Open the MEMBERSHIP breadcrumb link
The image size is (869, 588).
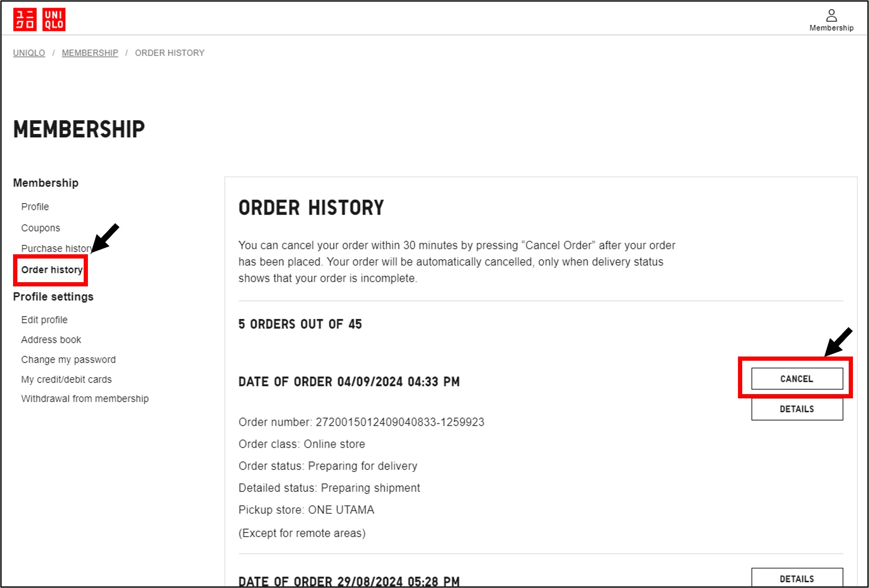[x=90, y=53]
